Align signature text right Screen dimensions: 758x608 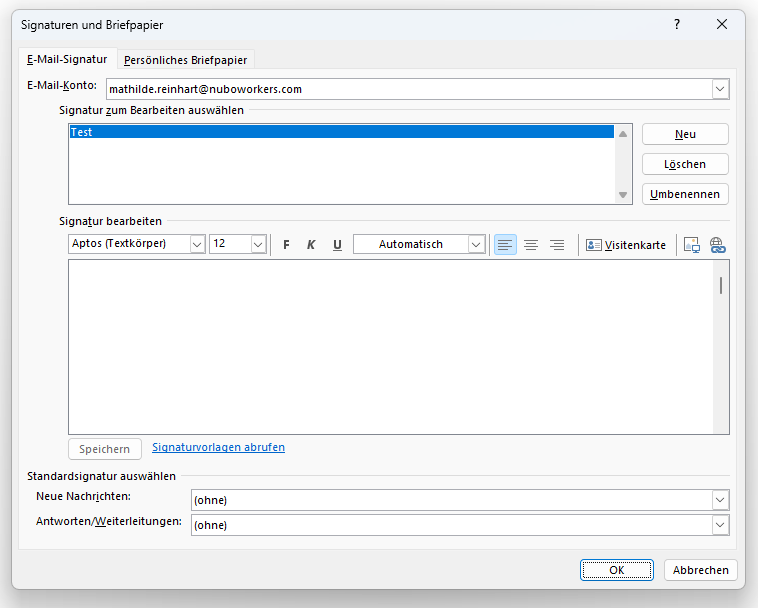(557, 245)
